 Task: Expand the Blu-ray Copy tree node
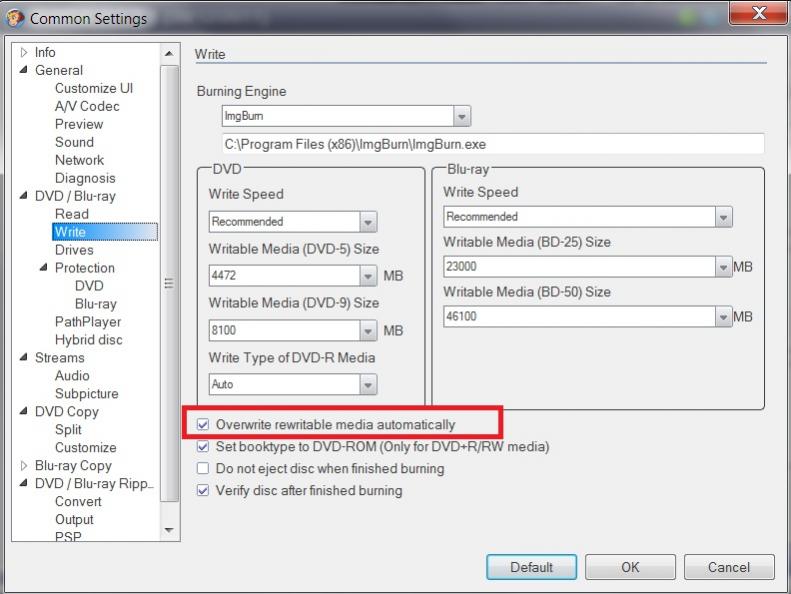23,465
